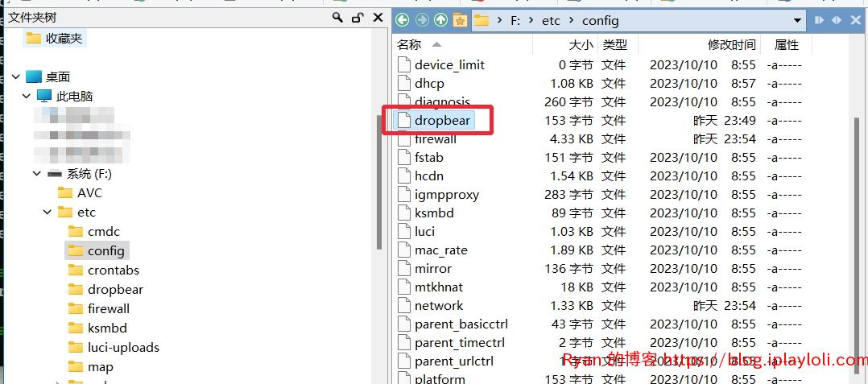The height and width of the screenshot is (384, 868).
Task: Expand the chevron between F: and etc
Action: tap(531, 21)
